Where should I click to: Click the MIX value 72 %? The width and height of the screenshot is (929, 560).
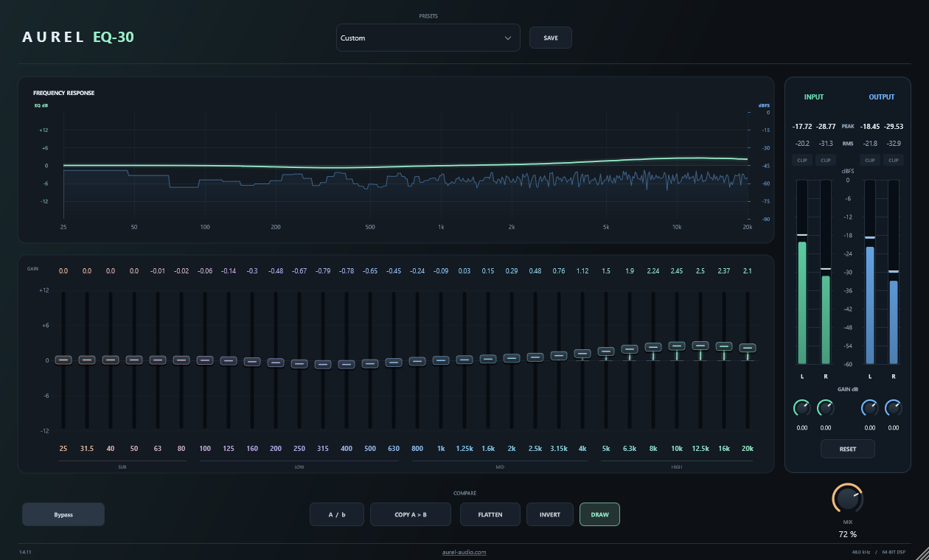(848, 534)
